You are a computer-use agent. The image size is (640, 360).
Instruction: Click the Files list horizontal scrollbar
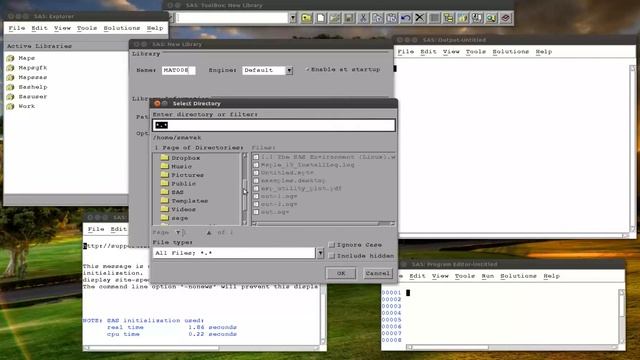[323, 224]
